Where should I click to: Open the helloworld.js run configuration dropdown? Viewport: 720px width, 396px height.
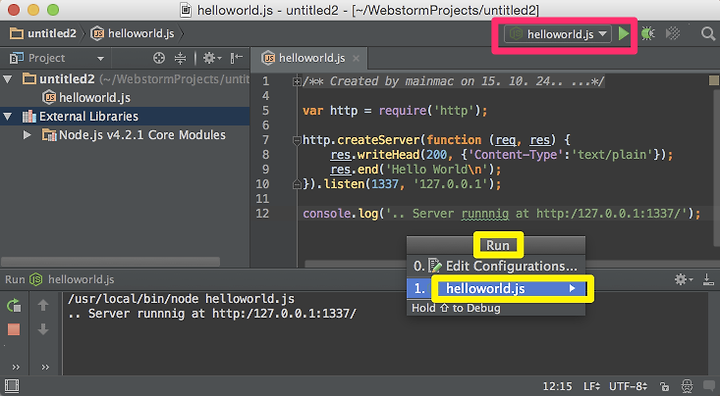click(558, 34)
